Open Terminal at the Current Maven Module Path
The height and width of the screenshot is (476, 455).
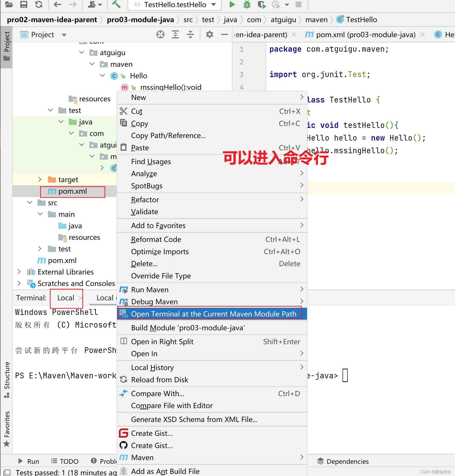point(212,314)
